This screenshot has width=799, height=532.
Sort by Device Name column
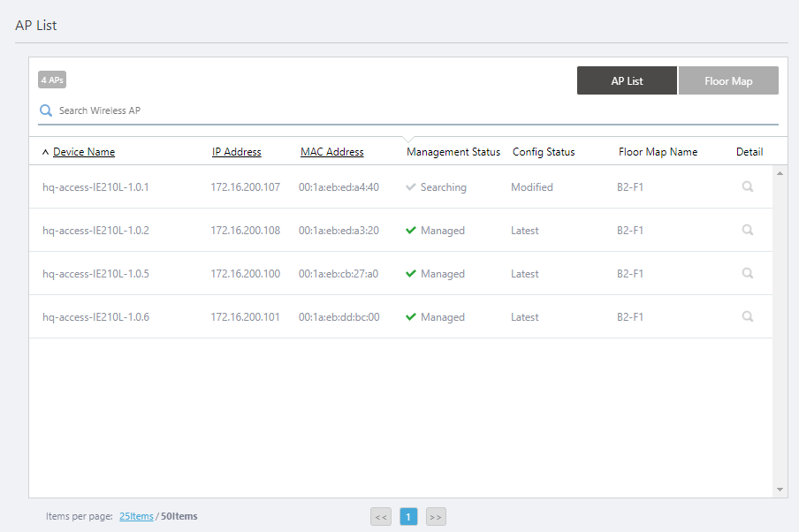pos(84,152)
